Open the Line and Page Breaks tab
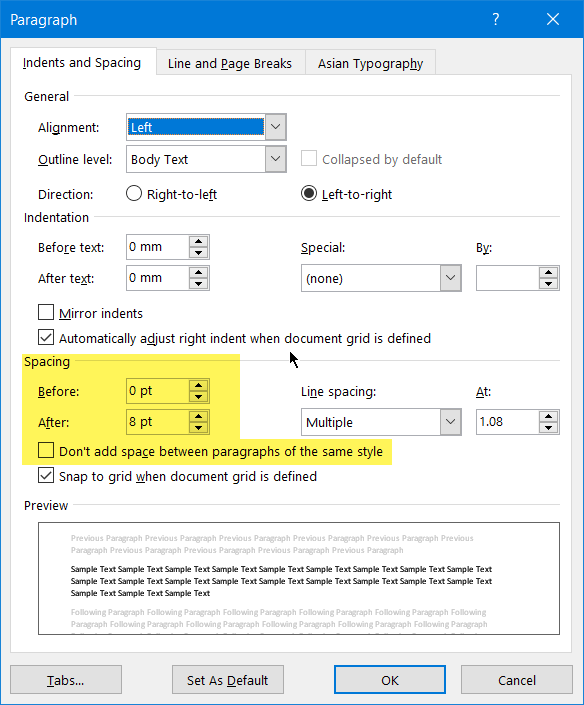The height and width of the screenshot is (705, 584). coord(230,63)
